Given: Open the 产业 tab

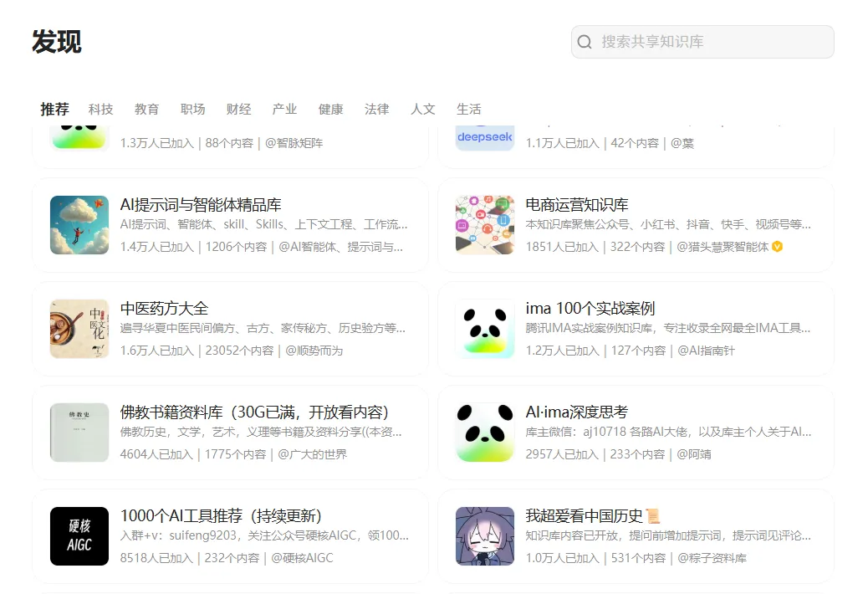Looking at the screenshot, I should coord(284,109).
